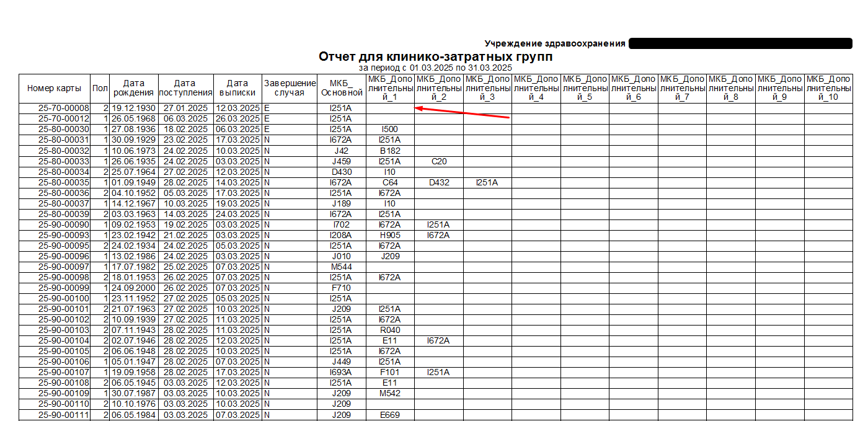Click the "Номер карты" column header
Screen dimensions: 868x421
coord(54,88)
